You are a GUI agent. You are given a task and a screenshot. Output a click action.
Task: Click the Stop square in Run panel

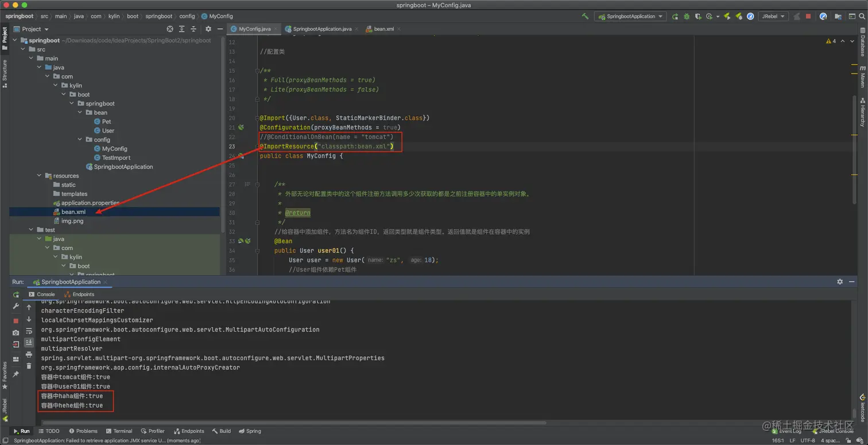[x=16, y=321]
